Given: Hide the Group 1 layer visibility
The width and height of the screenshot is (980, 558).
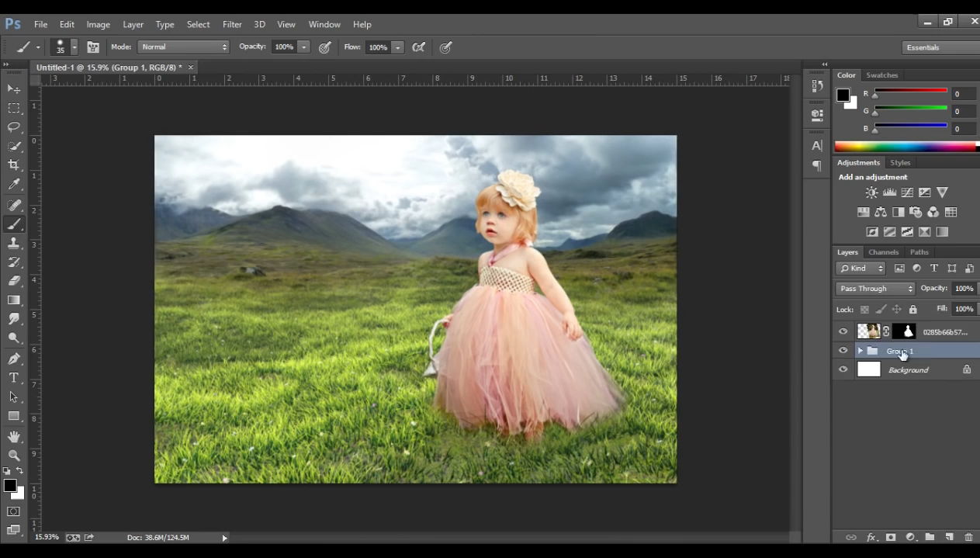Looking at the screenshot, I should 843,351.
